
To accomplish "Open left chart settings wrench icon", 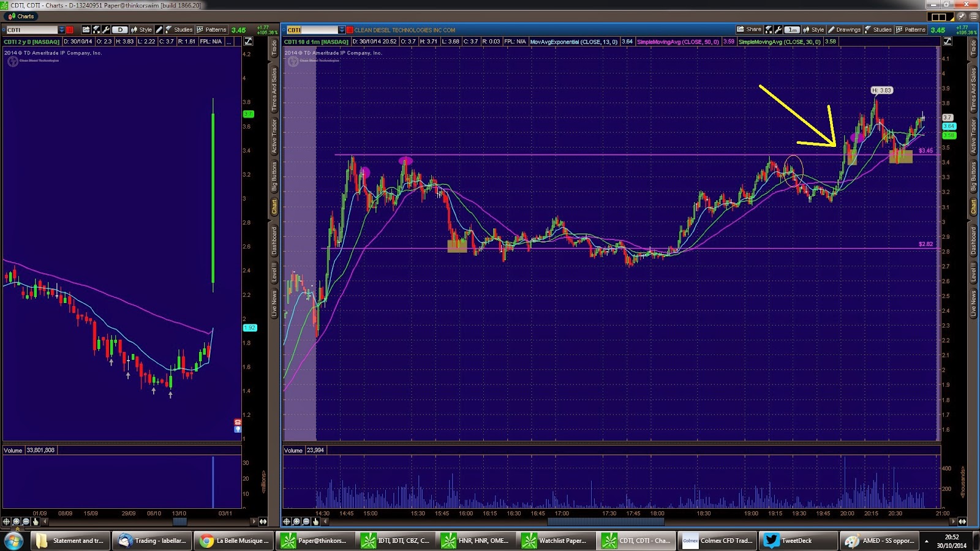I will [106, 29].
